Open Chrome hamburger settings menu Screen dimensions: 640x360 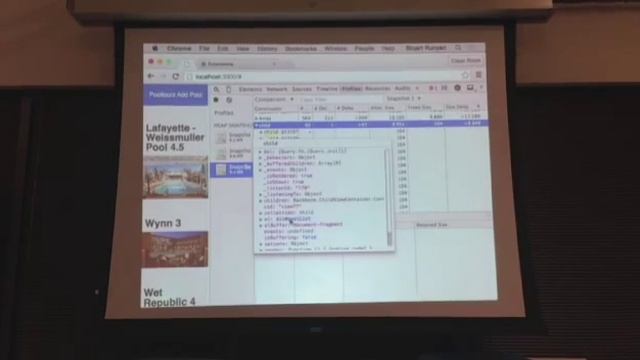coord(478,75)
